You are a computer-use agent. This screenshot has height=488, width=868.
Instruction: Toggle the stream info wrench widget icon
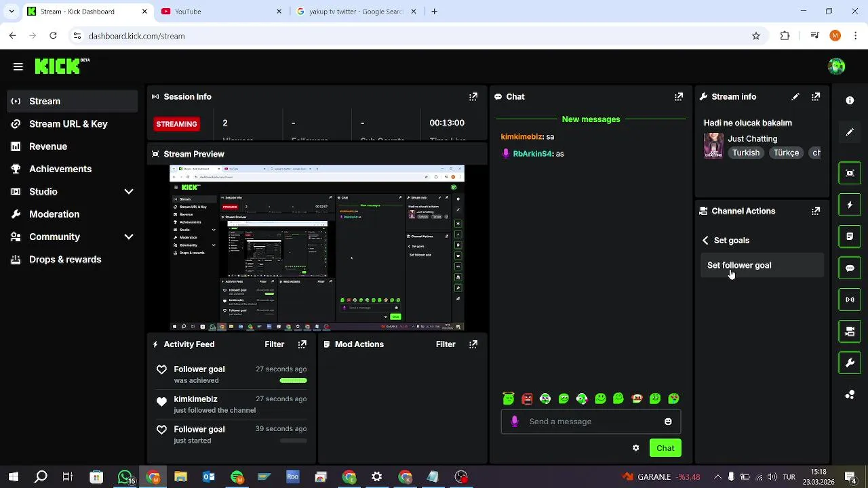pyautogui.click(x=850, y=363)
